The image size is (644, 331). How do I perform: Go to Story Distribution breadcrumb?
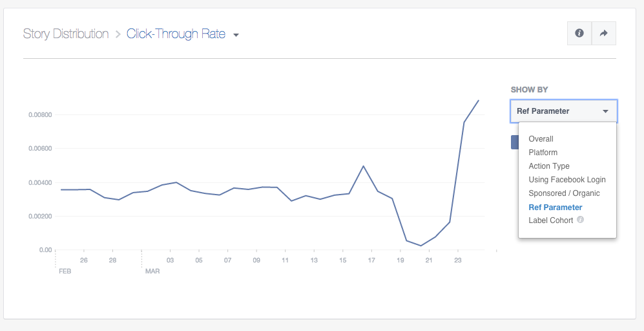(x=66, y=34)
